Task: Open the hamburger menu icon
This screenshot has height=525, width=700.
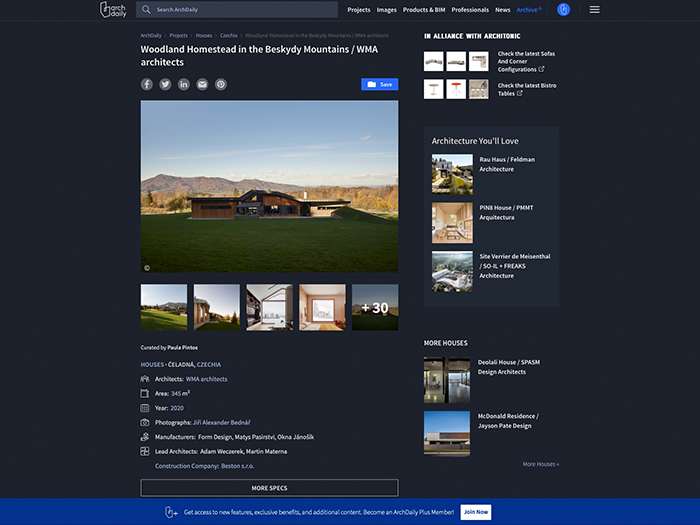Action: point(594,9)
